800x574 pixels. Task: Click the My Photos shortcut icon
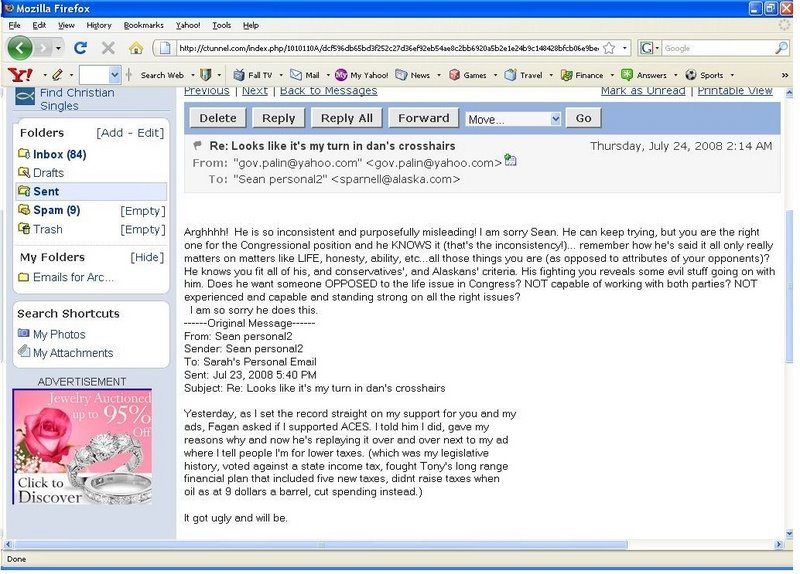click(x=23, y=334)
